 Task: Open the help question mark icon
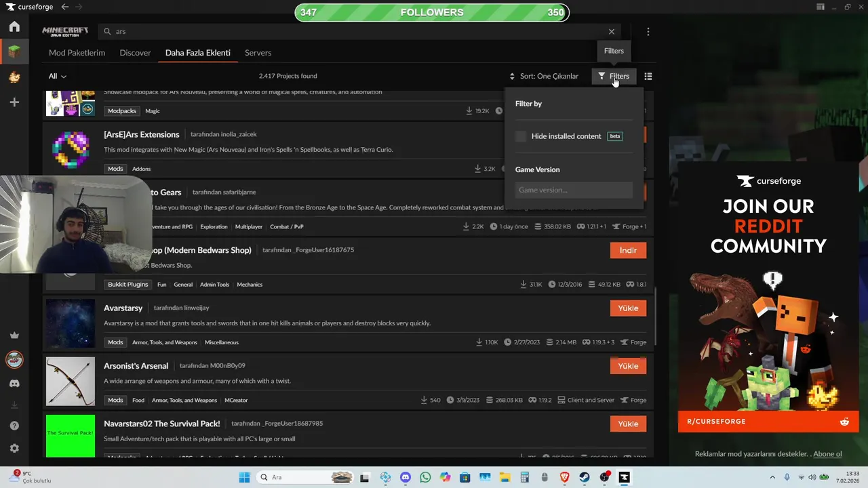pos(14,426)
